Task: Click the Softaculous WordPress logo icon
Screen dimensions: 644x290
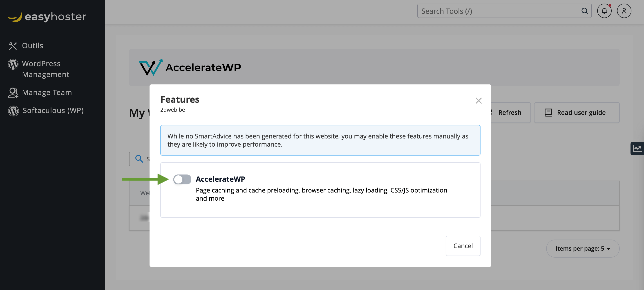Action: (x=13, y=111)
